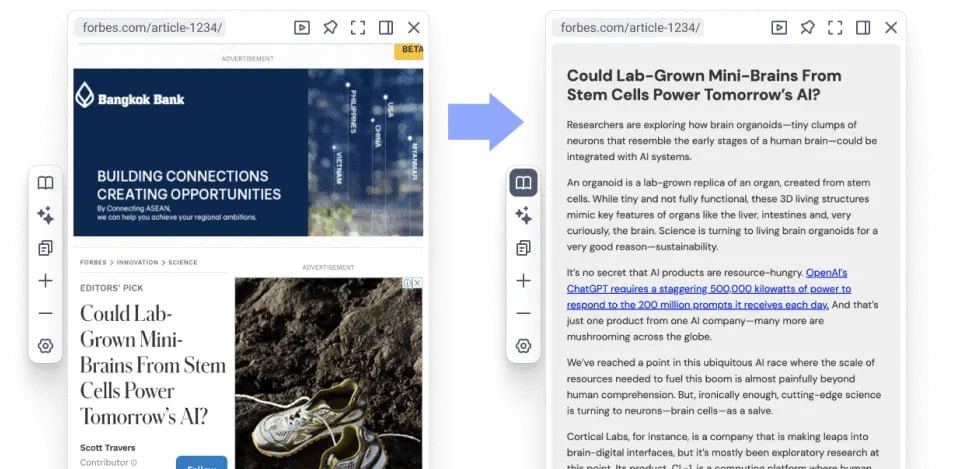Zoom in with the plus icon in the left toolbar
Viewport: 960px width, 469px height.
(45, 280)
